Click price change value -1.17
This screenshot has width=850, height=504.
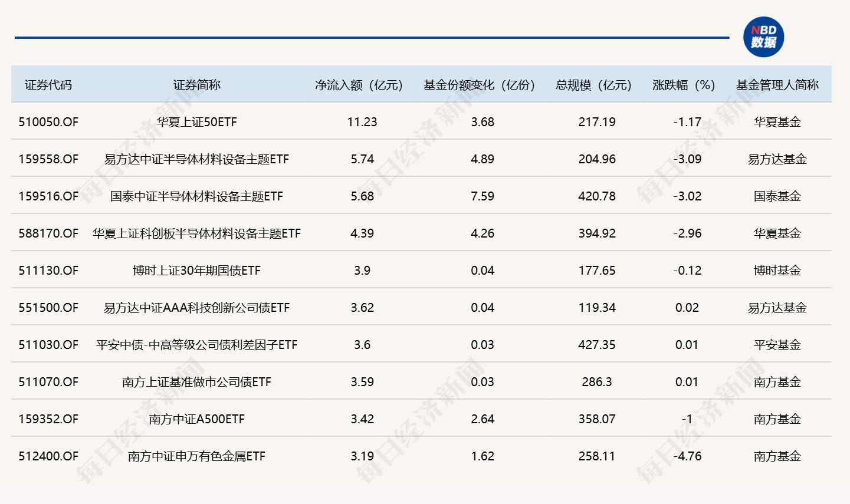pyautogui.click(x=687, y=122)
